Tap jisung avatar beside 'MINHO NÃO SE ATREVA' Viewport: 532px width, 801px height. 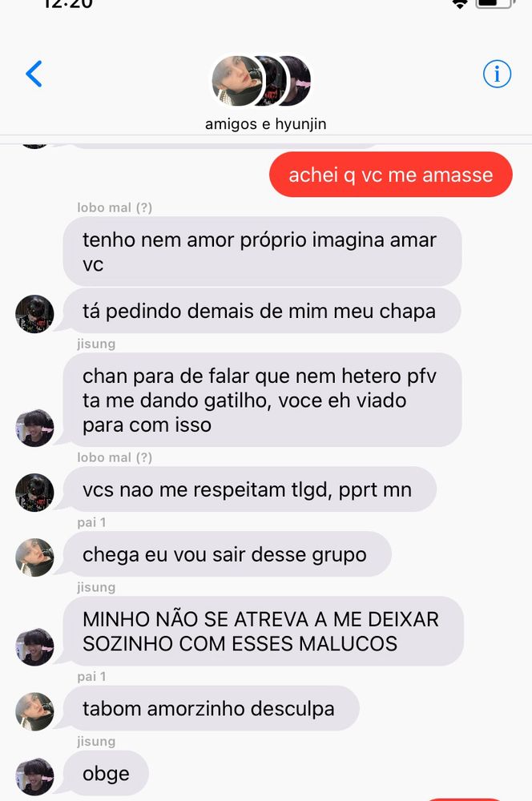pos(34,646)
